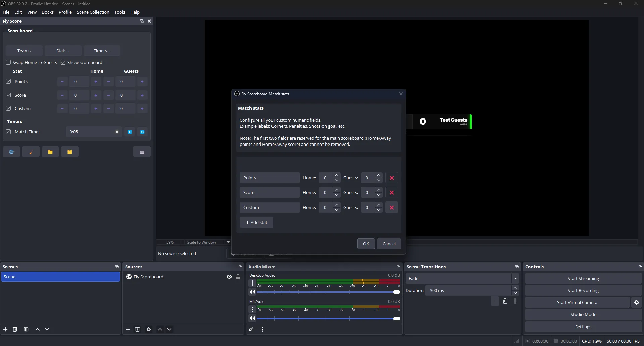Start the Match Timer with play icon
This screenshot has height=346, width=644.
click(130, 132)
